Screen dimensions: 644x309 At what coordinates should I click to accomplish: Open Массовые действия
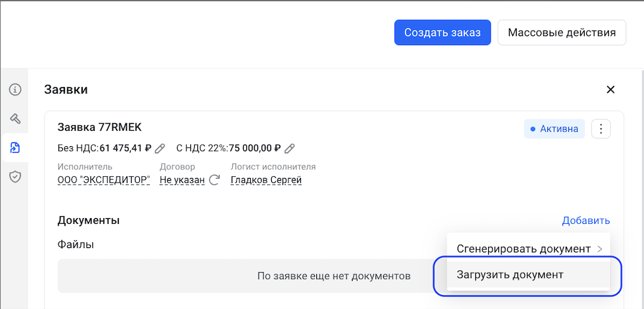(562, 32)
